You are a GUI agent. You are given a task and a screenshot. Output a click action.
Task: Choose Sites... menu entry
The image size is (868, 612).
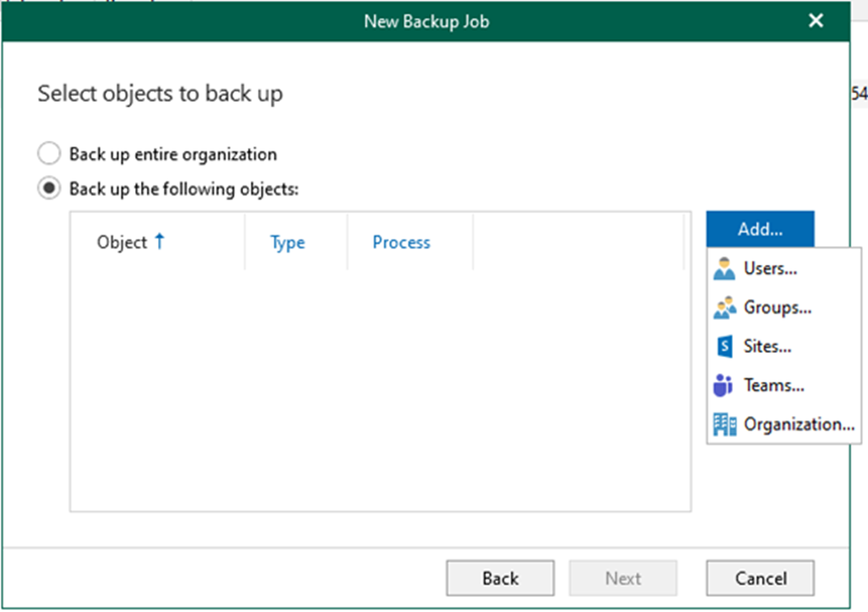pos(783,347)
